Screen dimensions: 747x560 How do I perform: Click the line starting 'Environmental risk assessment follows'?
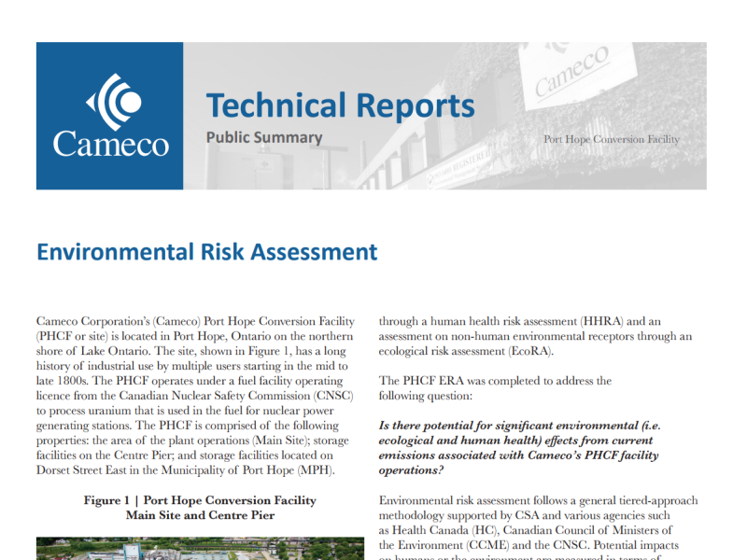539,500
